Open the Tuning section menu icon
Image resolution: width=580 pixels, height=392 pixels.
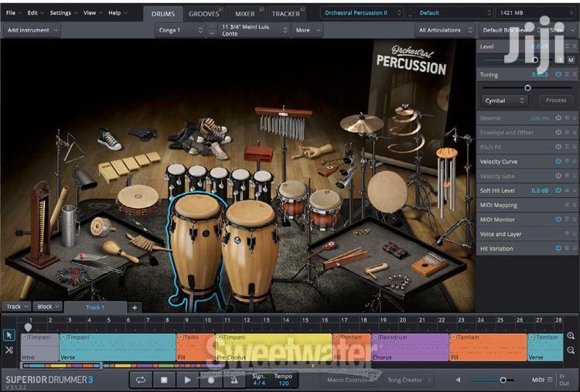[x=567, y=74]
